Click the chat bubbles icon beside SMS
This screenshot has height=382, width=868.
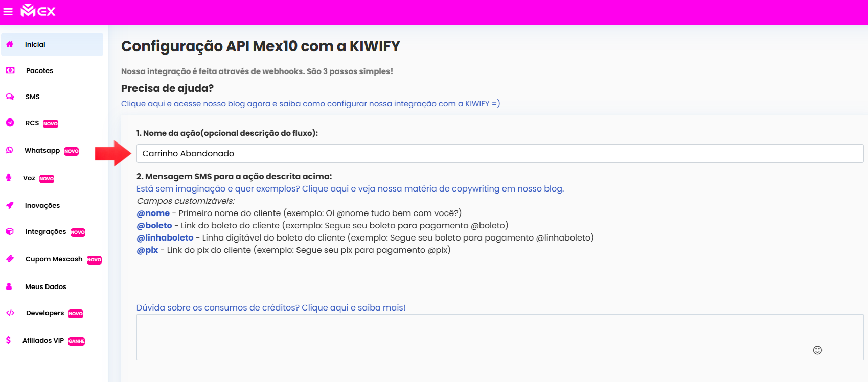(x=10, y=97)
